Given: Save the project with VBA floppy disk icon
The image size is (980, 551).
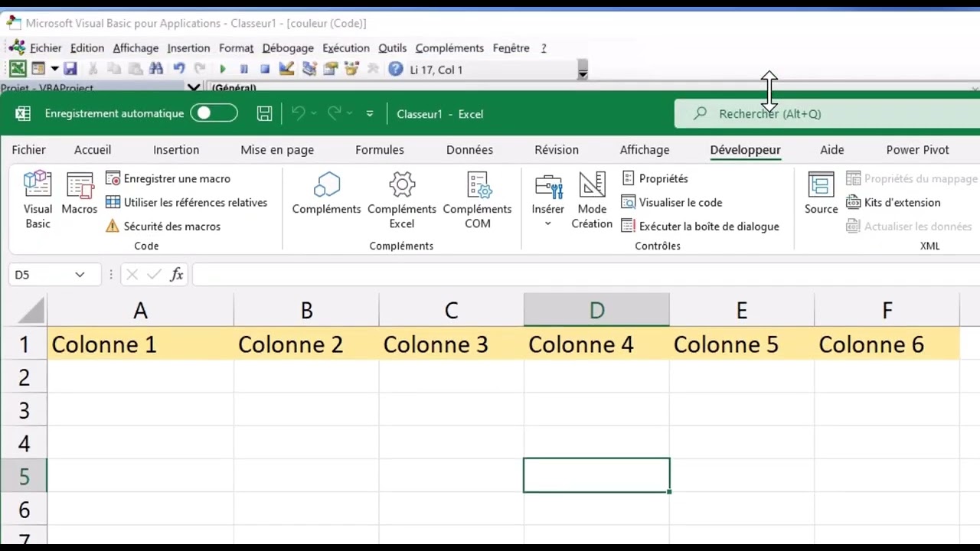Looking at the screenshot, I should click(x=70, y=69).
